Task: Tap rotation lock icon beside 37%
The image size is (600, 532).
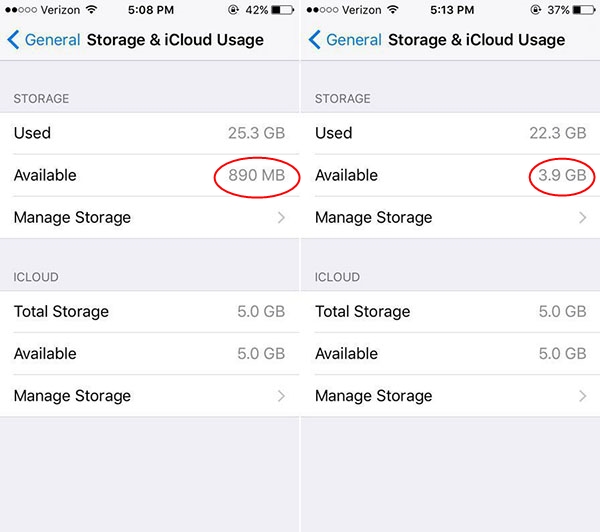Action: 535,10
